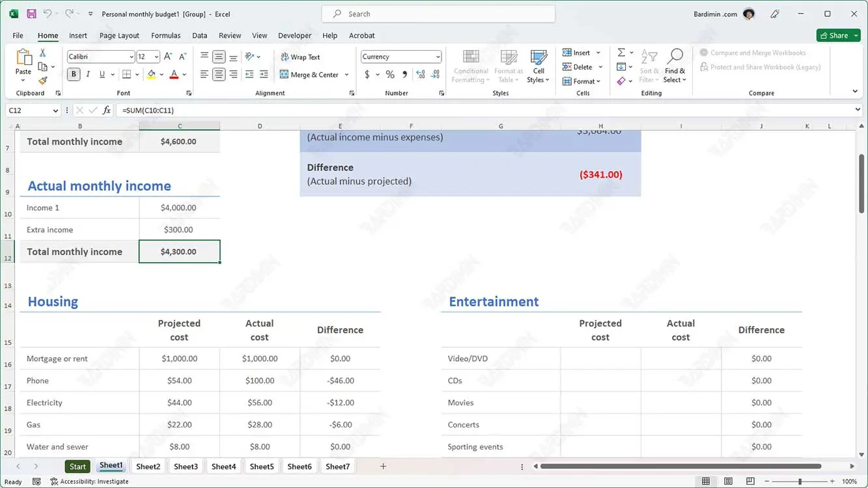Click the Increase Font Size icon

tap(168, 57)
